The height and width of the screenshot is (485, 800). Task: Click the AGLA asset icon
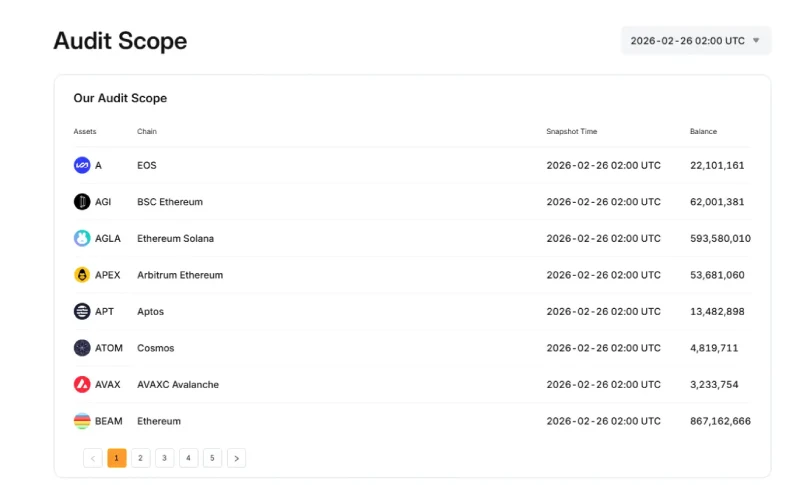coord(82,238)
